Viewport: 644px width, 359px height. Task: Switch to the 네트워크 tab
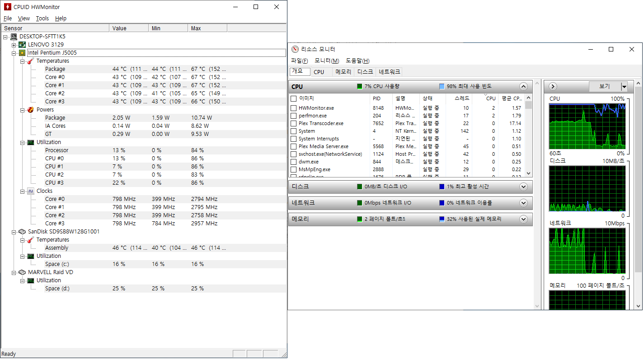389,72
